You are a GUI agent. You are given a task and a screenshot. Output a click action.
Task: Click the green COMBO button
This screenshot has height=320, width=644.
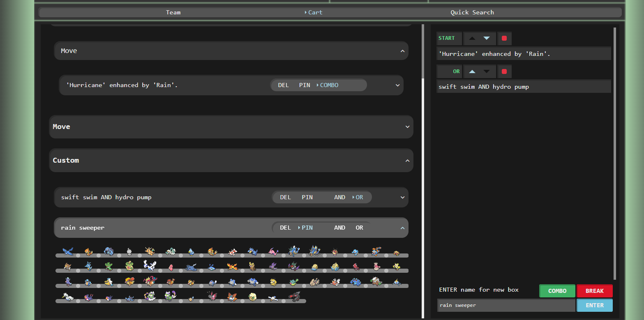(x=557, y=291)
